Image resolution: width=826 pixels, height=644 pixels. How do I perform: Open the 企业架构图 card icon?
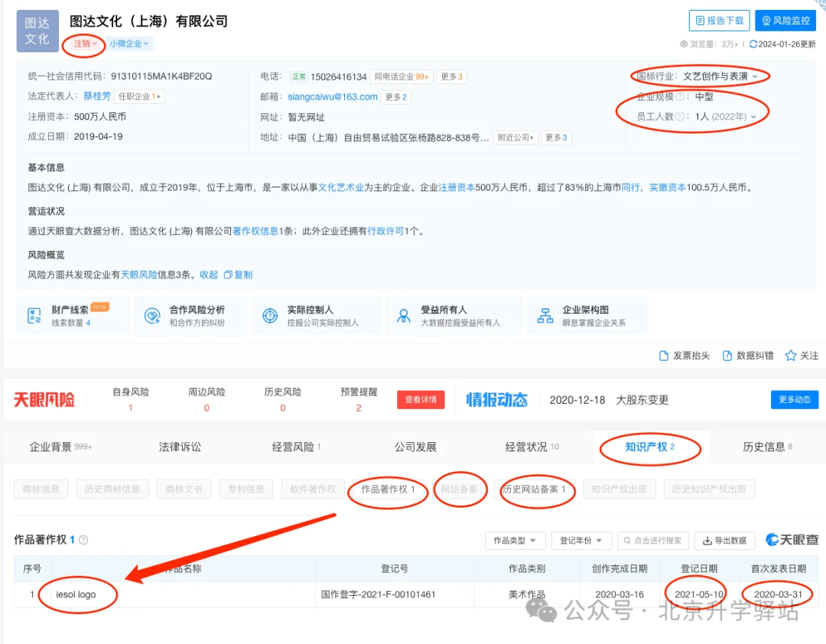[545, 316]
